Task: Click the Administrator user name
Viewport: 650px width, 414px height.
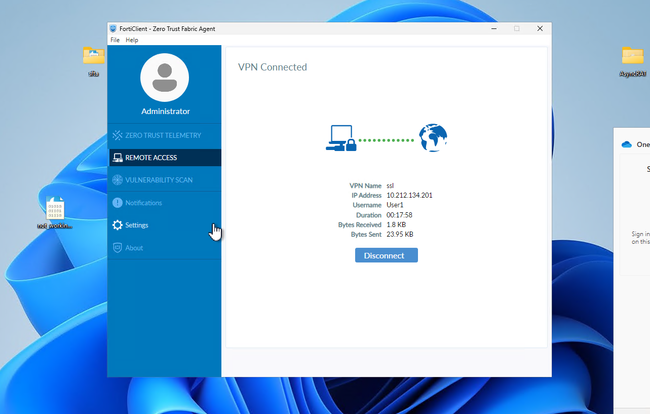Action: pos(165,111)
